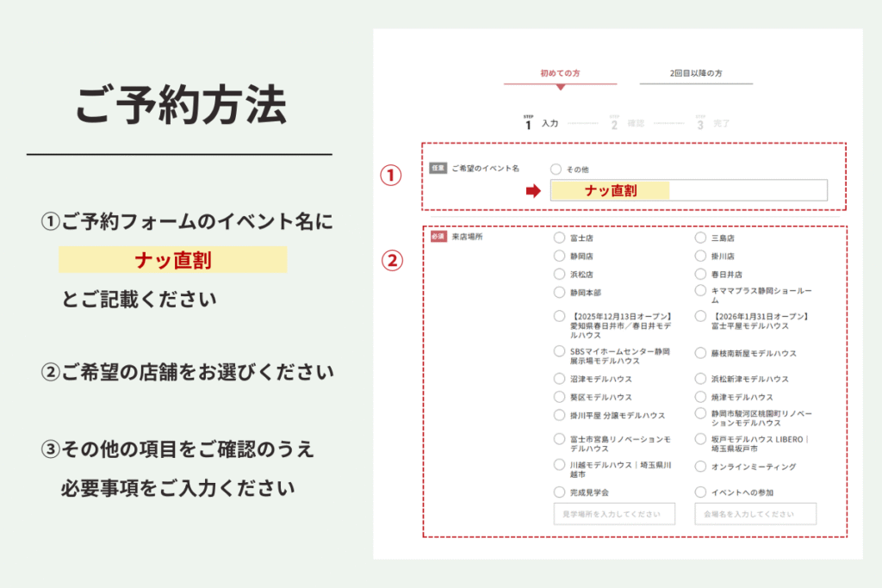
Task: Select the その他 radio button
Action: [x=556, y=170]
